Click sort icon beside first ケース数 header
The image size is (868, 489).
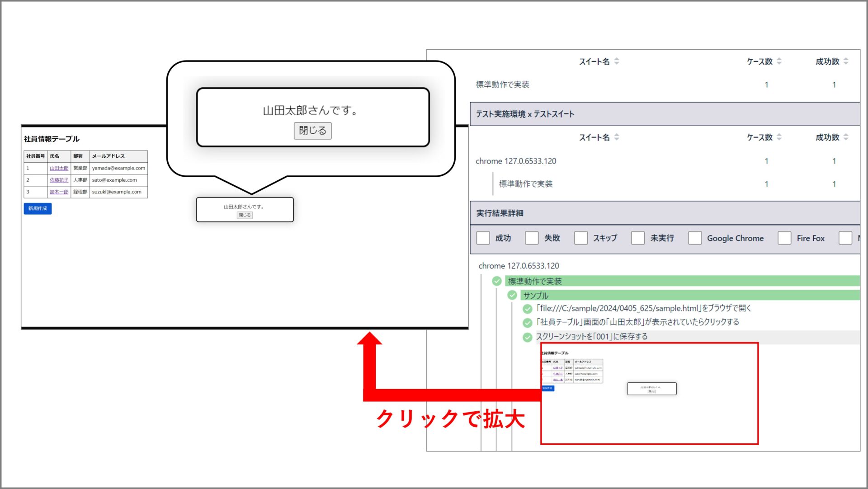point(779,61)
